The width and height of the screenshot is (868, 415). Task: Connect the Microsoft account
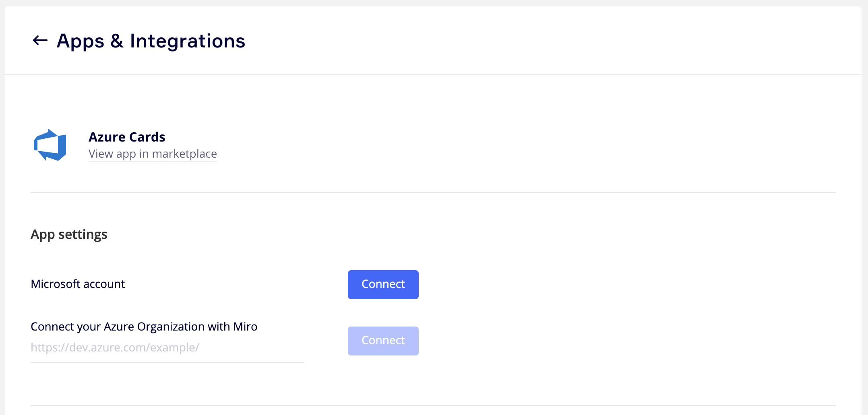(383, 284)
